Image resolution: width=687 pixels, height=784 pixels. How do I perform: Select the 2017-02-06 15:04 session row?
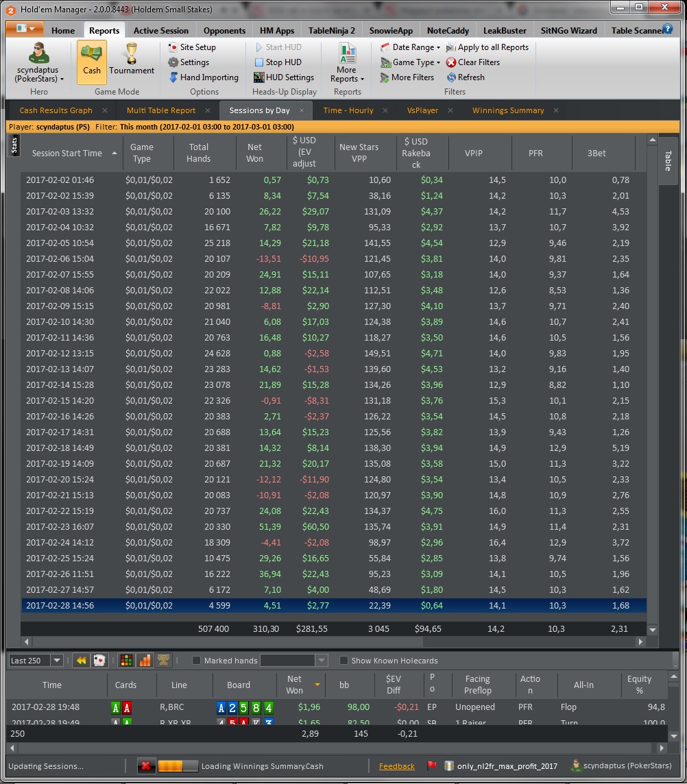[x=334, y=258]
